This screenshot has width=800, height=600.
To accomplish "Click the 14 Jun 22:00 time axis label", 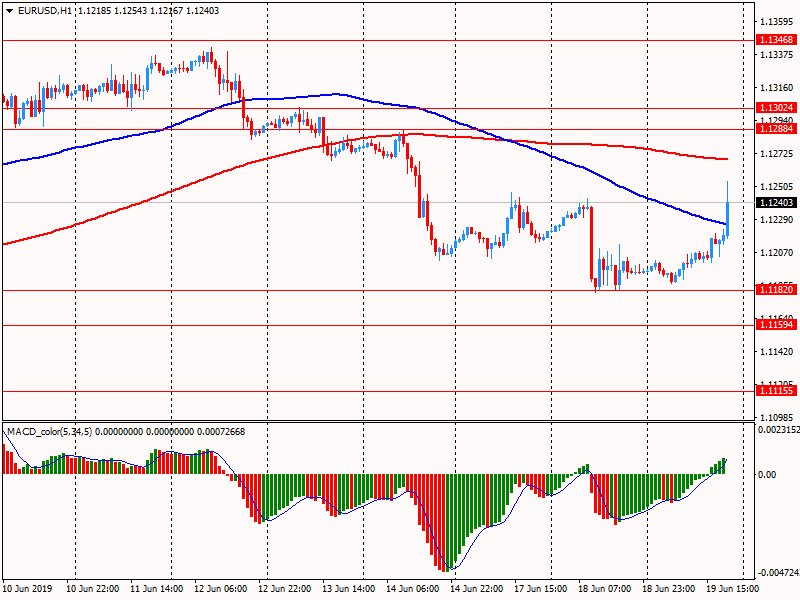I will tap(476, 589).
